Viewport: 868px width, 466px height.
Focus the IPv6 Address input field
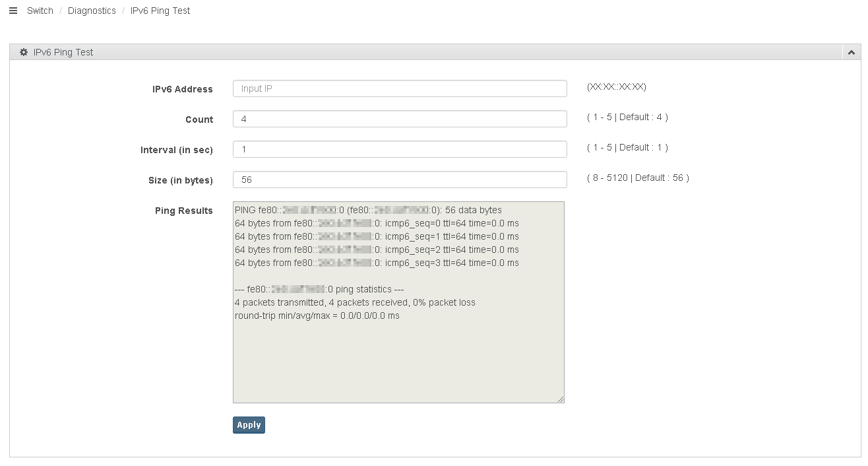pyautogui.click(x=400, y=88)
